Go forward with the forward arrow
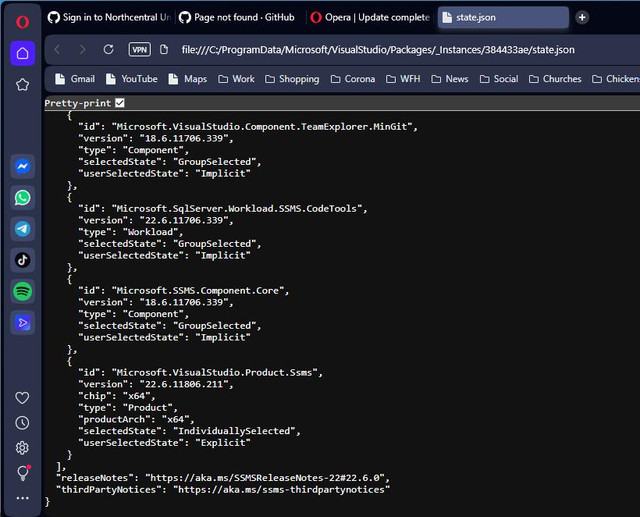The width and height of the screenshot is (640, 517). [x=82, y=49]
